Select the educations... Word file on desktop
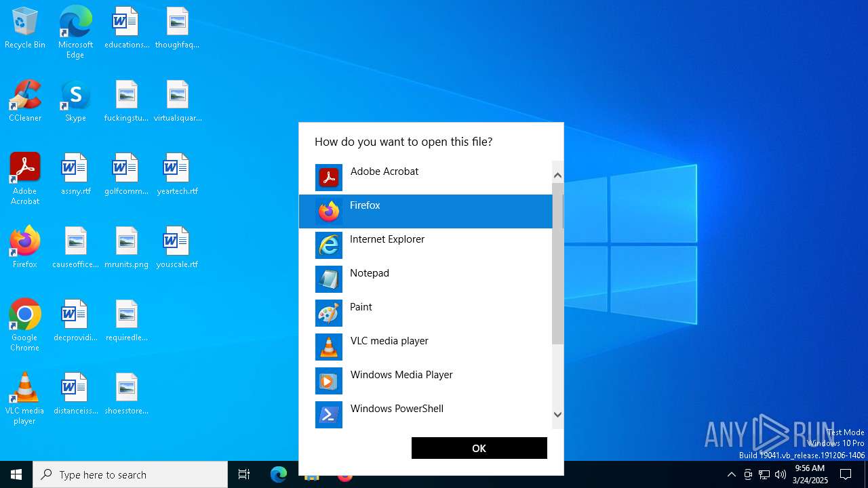Viewport: 868px width, 488px height. coord(127,28)
